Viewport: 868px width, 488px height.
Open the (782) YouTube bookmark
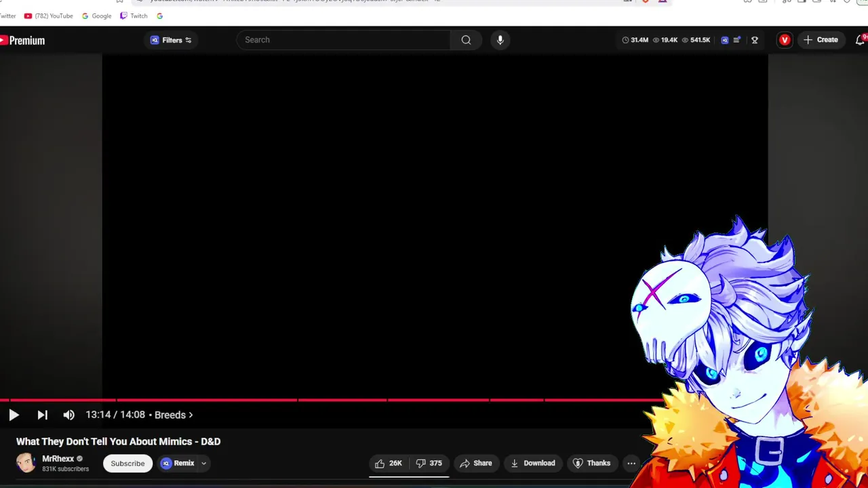point(48,16)
